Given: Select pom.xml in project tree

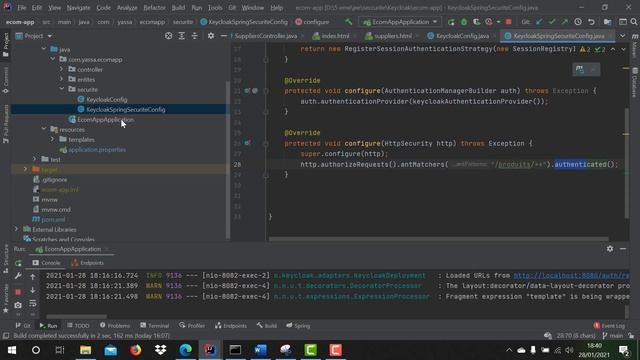Looking at the screenshot, I should click(x=53, y=219).
